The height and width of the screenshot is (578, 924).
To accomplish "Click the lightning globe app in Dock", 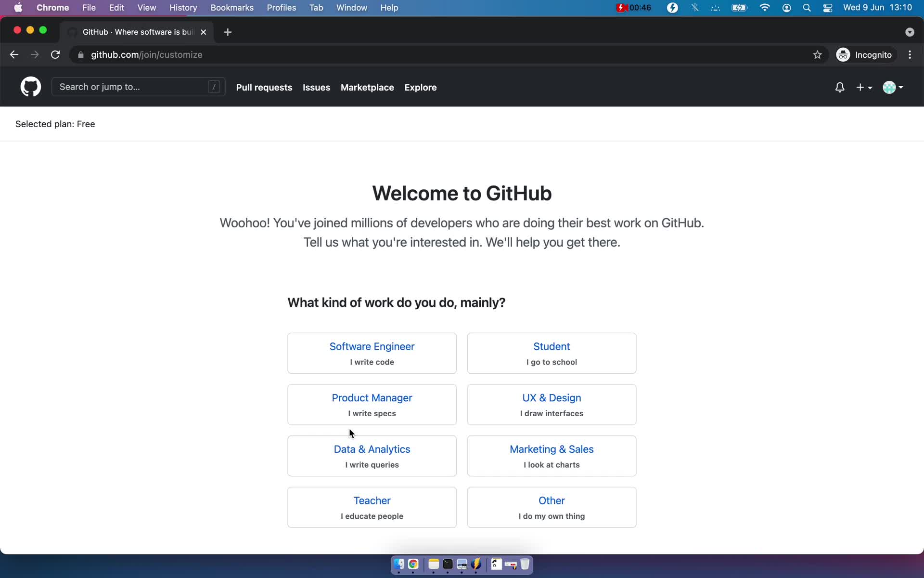I will click(x=476, y=564).
